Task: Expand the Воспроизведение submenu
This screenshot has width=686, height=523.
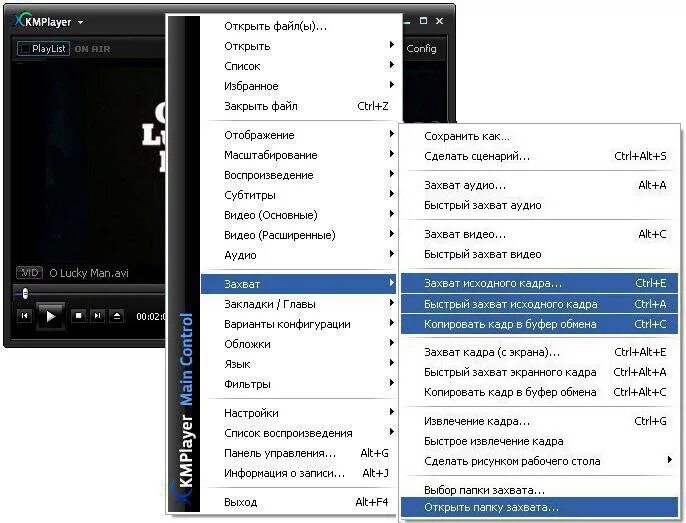Action: point(299,175)
